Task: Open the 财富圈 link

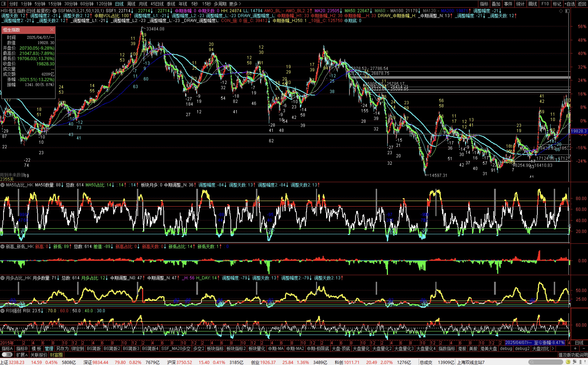Action: (x=56, y=355)
